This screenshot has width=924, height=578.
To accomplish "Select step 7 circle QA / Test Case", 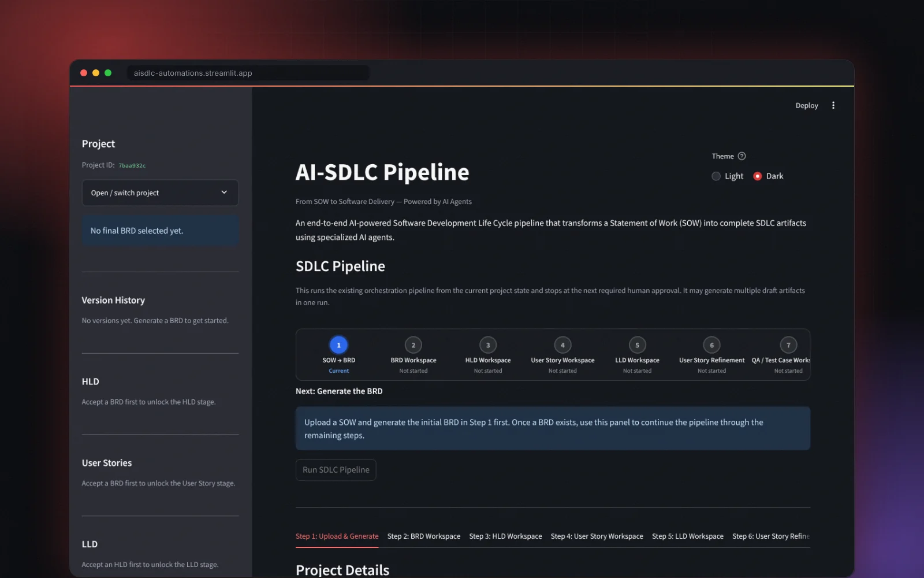I will 788,345.
